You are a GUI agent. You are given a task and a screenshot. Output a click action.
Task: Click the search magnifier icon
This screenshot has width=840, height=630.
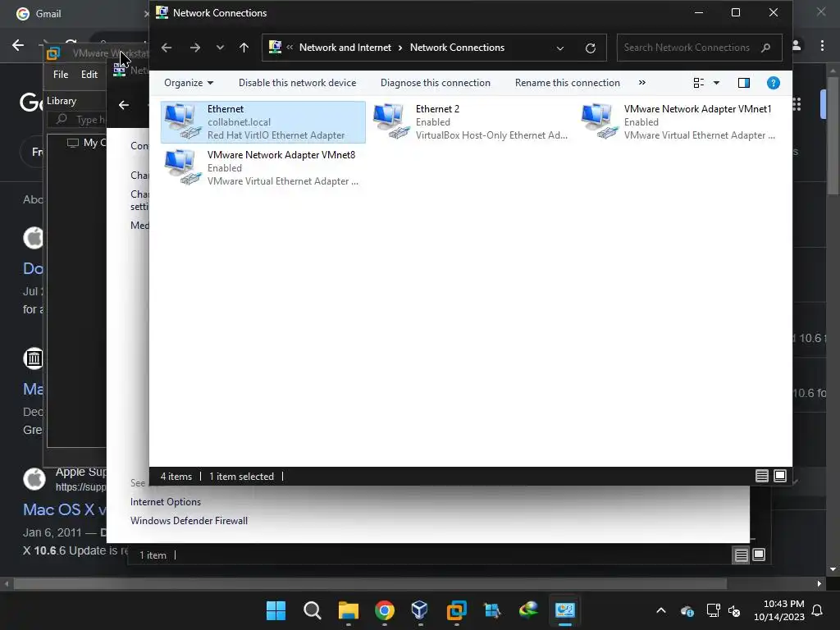click(x=766, y=48)
